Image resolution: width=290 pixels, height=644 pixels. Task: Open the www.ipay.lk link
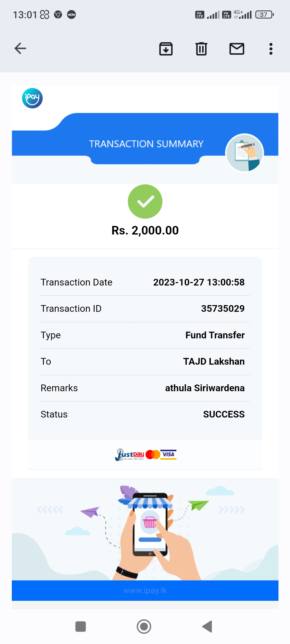coord(145,591)
